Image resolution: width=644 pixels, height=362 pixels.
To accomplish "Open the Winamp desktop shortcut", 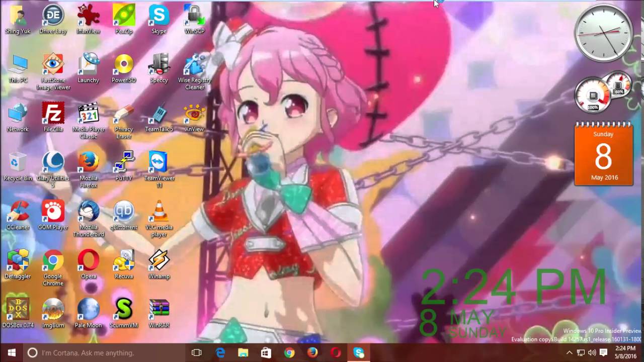I will point(159,264).
